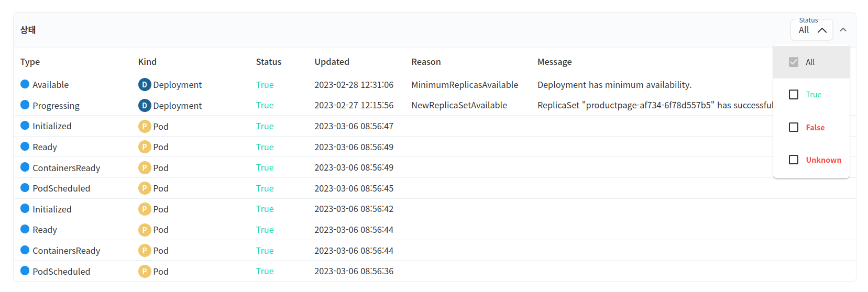Click the Deployment icon in Available row

145,84
